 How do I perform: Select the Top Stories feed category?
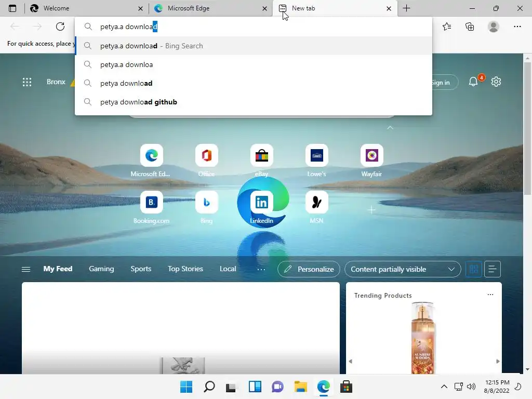coord(185,269)
